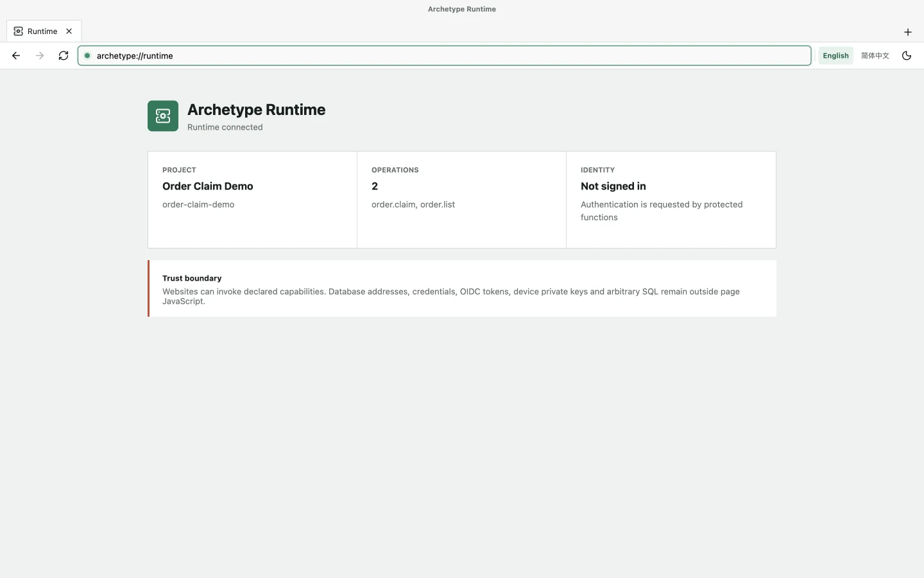Go back with the left arrow button
This screenshot has width=924, height=578.
[16, 56]
